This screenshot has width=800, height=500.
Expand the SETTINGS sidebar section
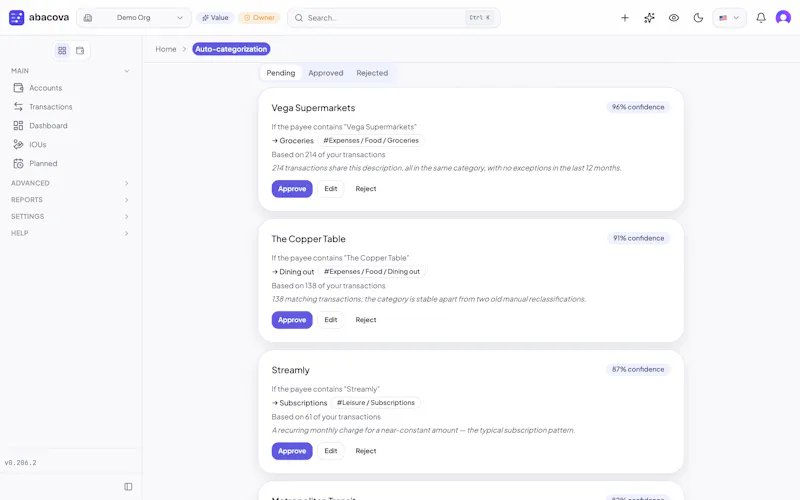tap(70, 216)
